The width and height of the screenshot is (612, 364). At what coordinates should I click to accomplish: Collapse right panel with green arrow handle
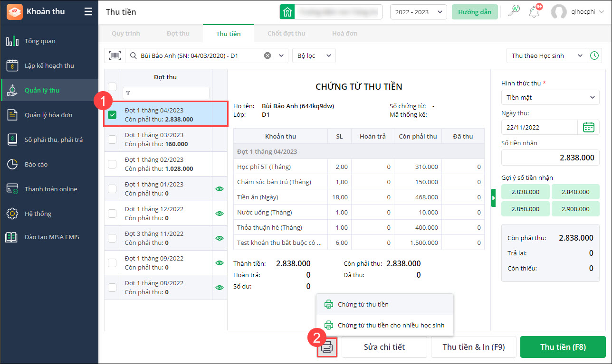click(x=494, y=198)
